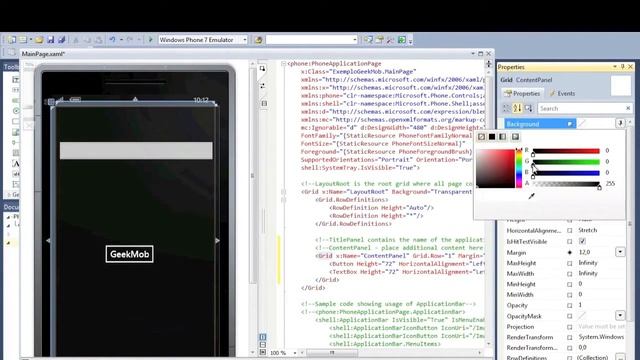Image resolution: width=640 pixels, height=360 pixels.
Task: Open the 100 % zoom dropdown
Action: coord(295,353)
